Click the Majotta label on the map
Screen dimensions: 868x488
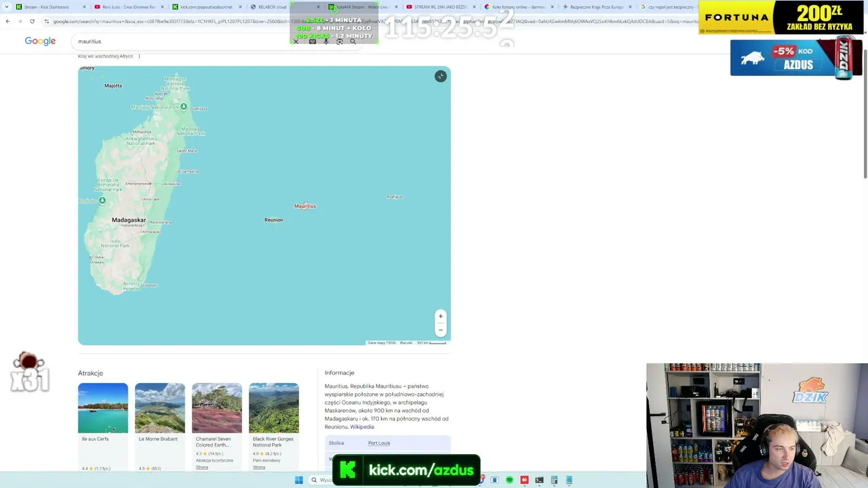pyautogui.click(x=113, y=86)
